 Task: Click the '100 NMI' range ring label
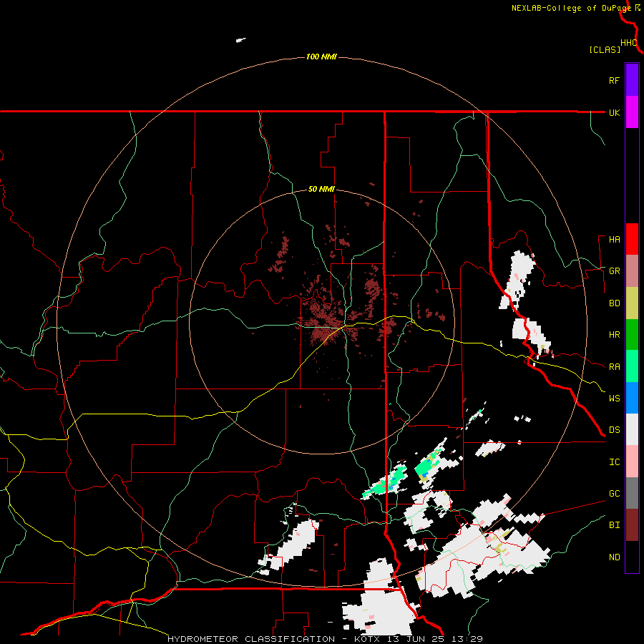(321, 57)
